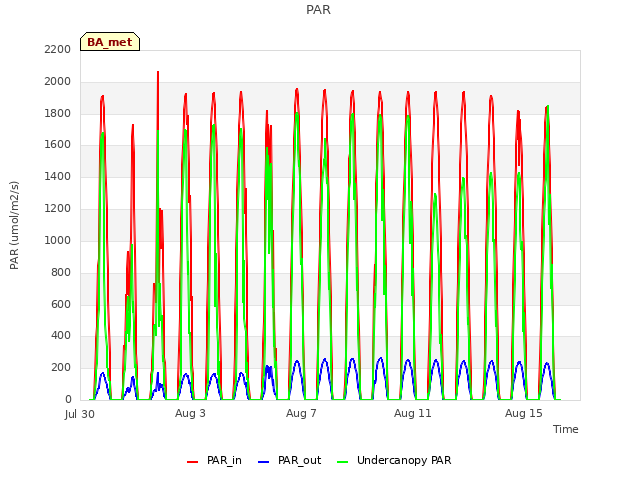Click the 600 y-axis tick label
This screenshot has height=480, width=640.
click(61, 304)
